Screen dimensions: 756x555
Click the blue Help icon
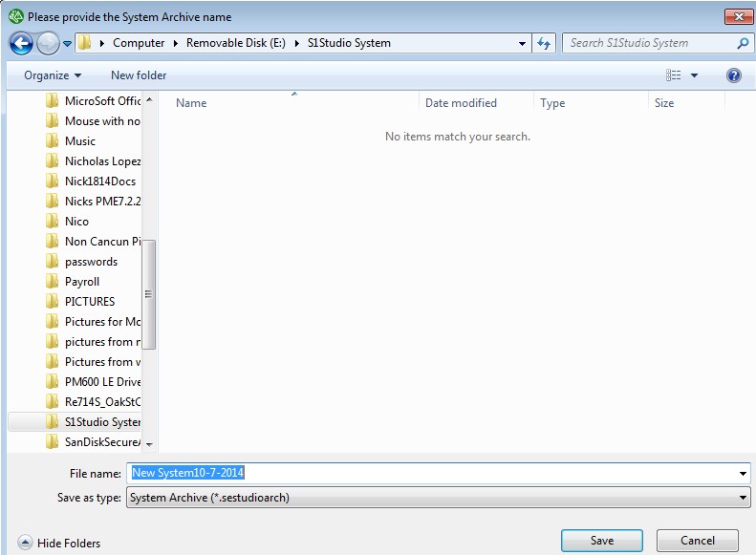[733, 75]
